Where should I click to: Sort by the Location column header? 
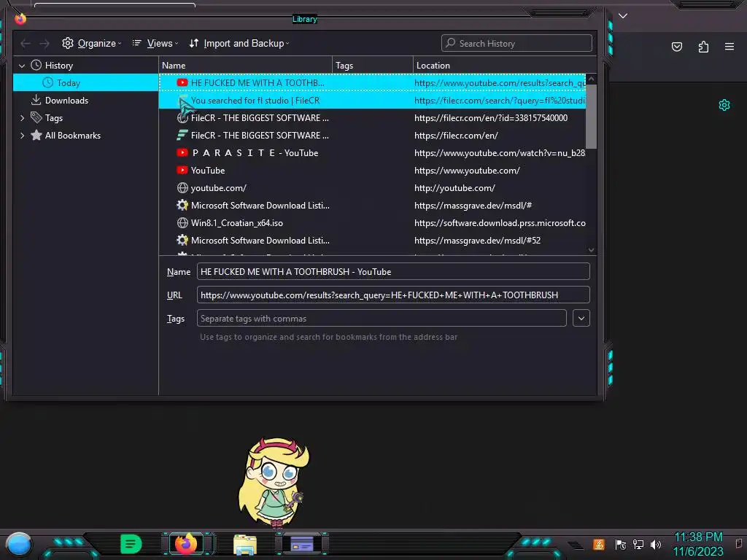(x=505, y=65)
